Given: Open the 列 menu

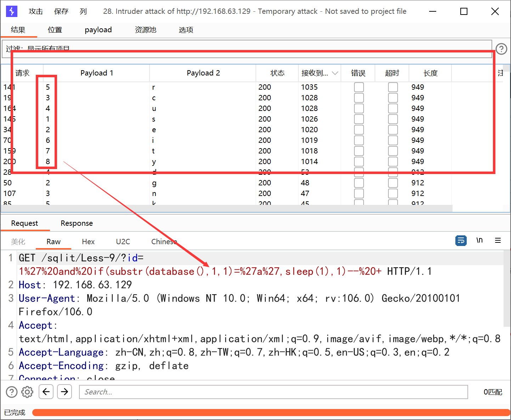Looking at the screenshot, I should (x=83, y=11).
